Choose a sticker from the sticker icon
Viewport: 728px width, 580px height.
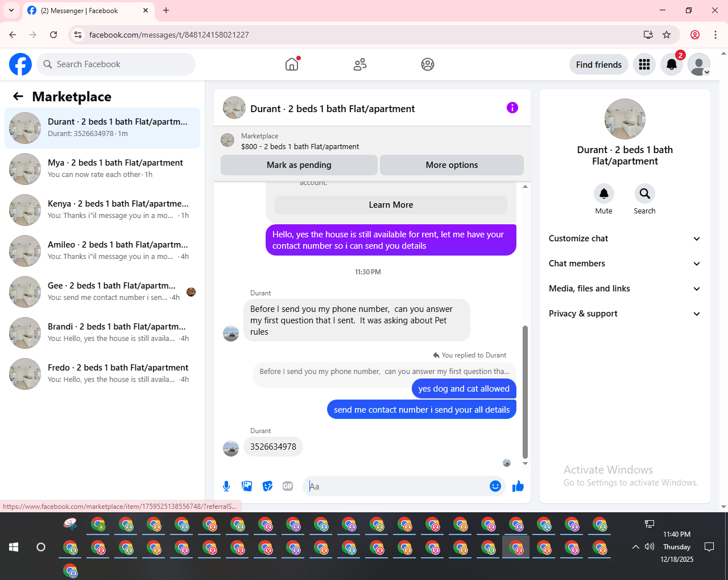coord(267,486)
